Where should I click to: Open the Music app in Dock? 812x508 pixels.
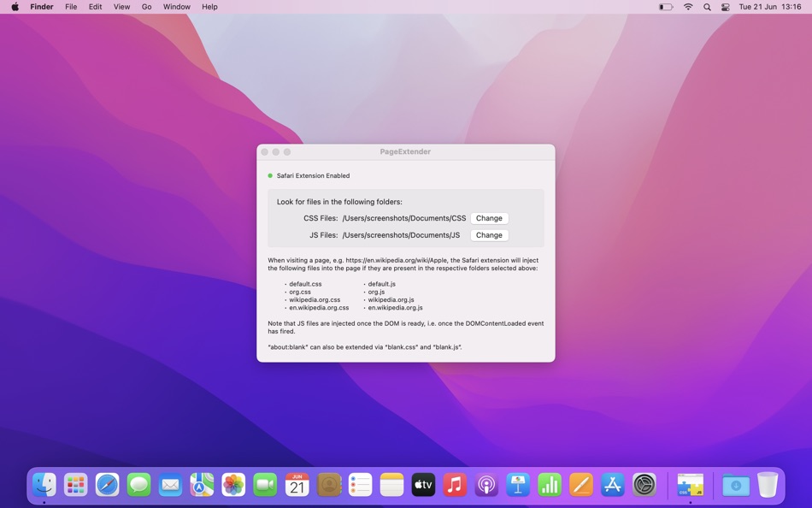[456, 485]
